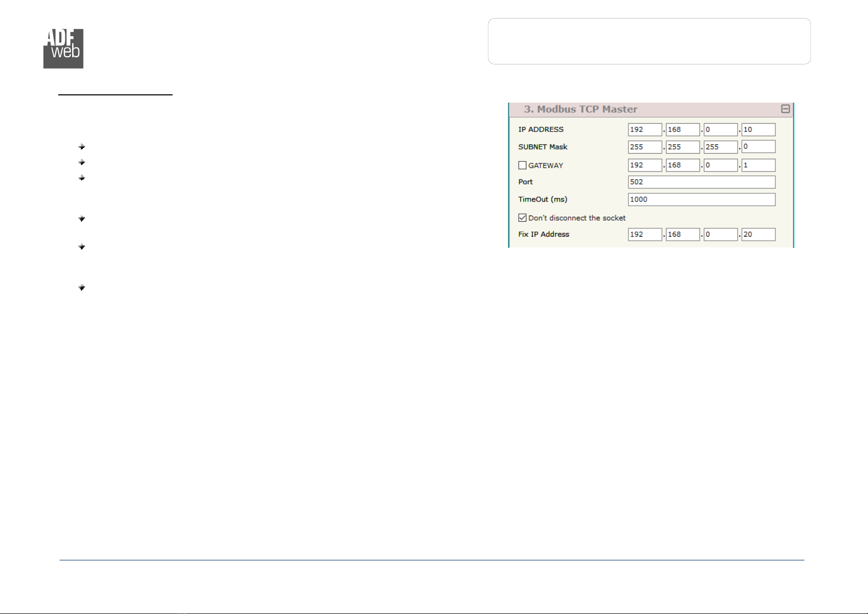The width and height of the screenshot is (868, 614).
Task: Select the last octet of IP ADDRESS (10)
Action: click(x=758, y=129)
